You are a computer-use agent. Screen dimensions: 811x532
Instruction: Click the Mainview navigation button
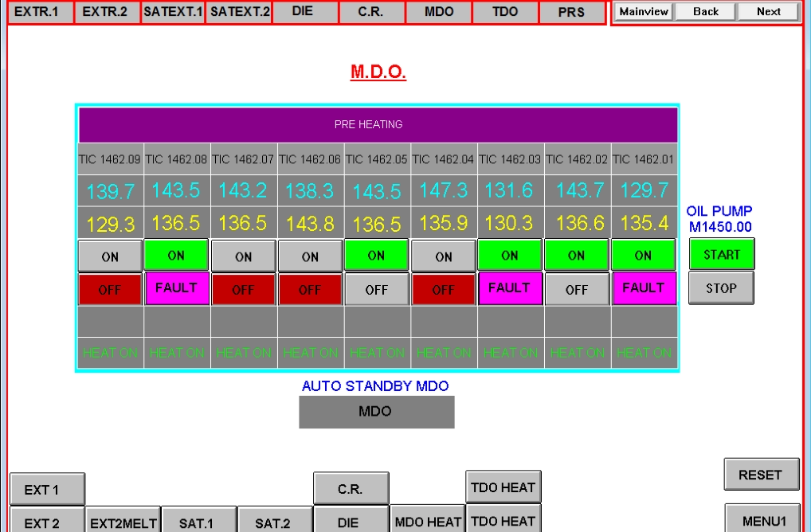[x=644, y=12]
